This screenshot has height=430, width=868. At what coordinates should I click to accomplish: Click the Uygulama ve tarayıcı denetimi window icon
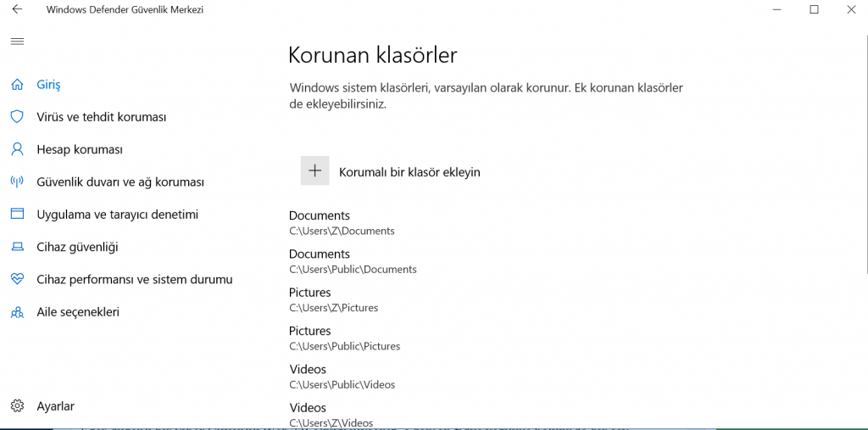(17, 215)
